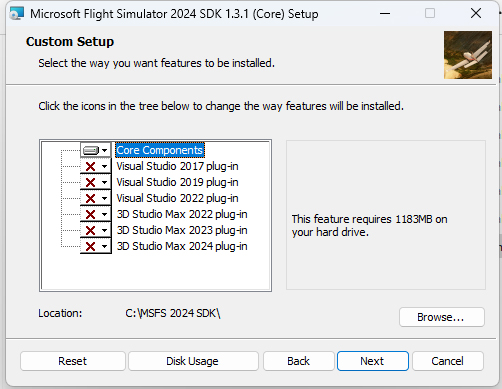Open 3D Studio Max 2024 plug-in feature dropdown
The height and width of the screenshot is (389, 502).
click(x=95, y=246)
